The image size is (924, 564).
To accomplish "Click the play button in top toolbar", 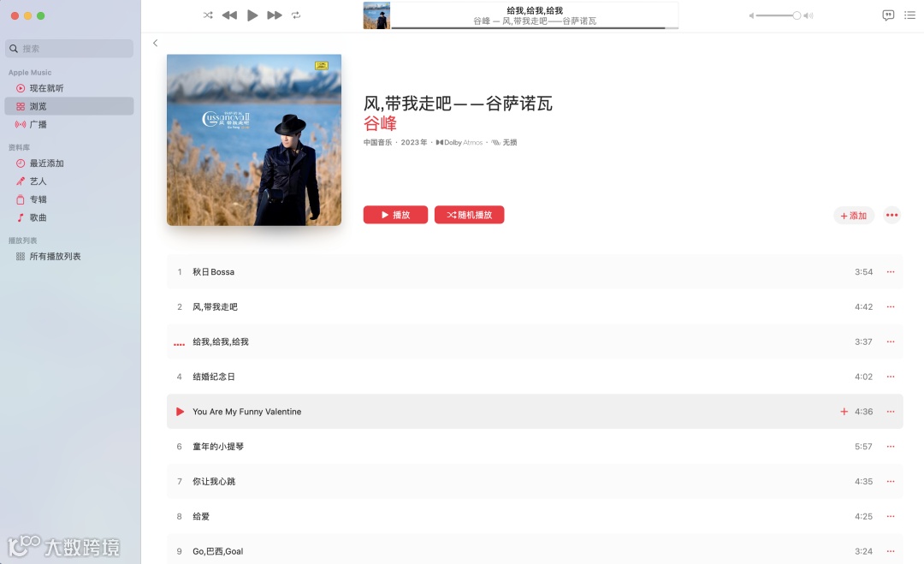I will pyautogui.click(x=252, y=15).
